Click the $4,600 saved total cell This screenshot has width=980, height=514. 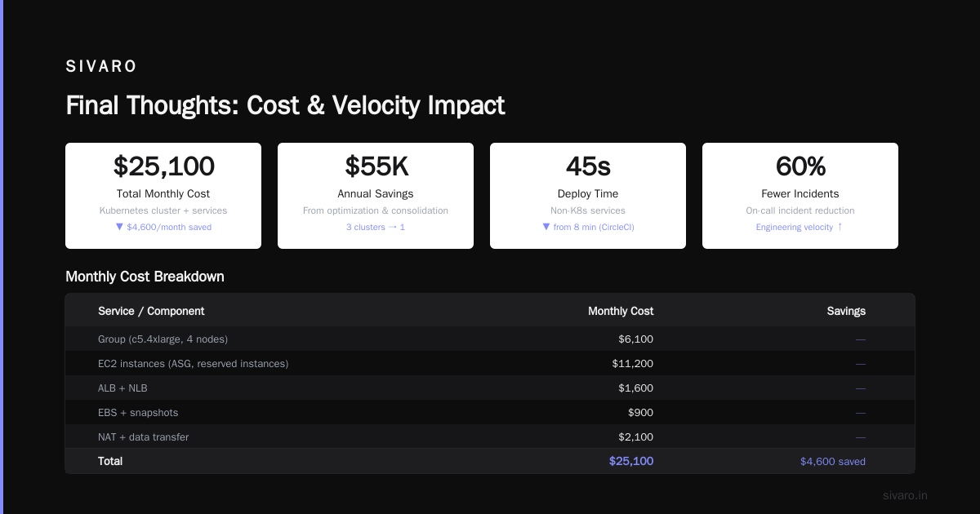833,462
